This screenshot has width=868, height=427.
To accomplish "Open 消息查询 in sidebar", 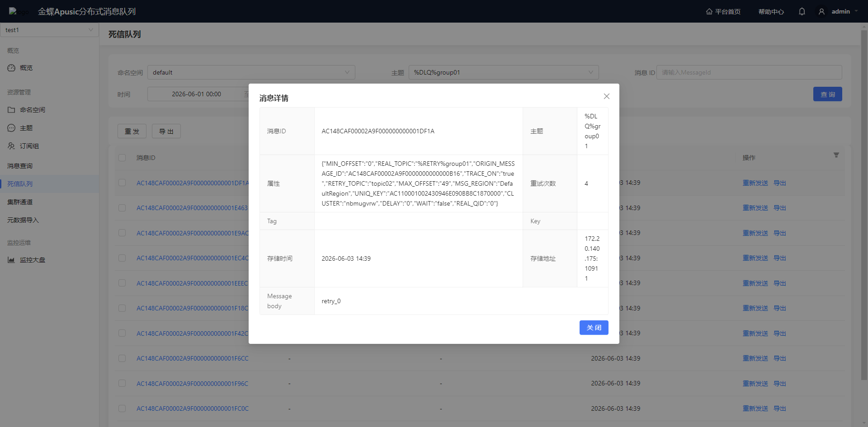I will (20, 166).
